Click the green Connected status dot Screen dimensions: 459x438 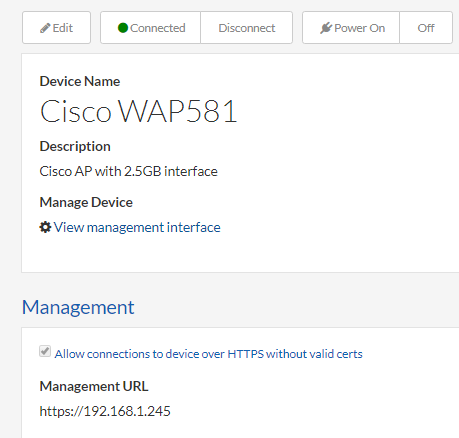click(123, 28)
